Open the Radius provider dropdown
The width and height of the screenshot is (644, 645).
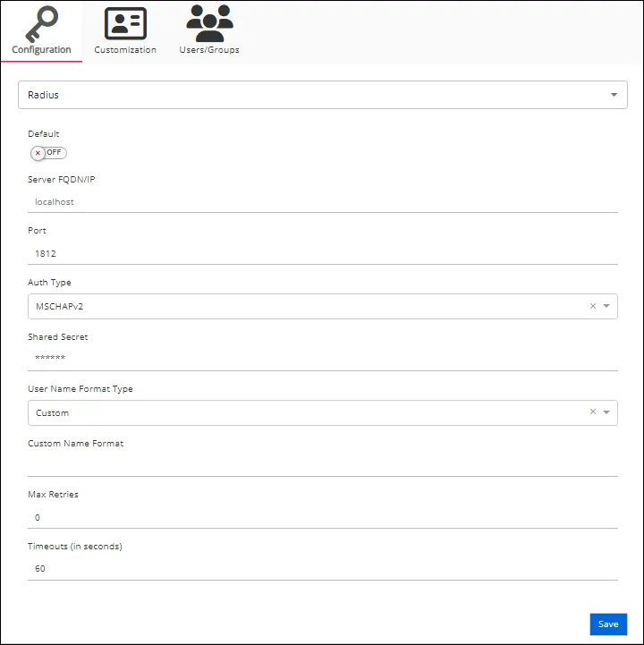coord(323,95)
